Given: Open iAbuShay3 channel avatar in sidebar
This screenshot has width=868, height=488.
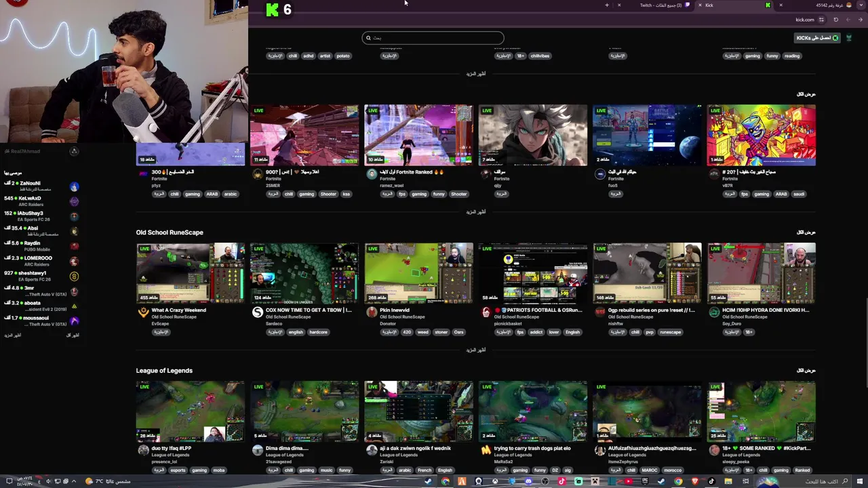Looking at the screenshot, I should click(x=74, y=216).
